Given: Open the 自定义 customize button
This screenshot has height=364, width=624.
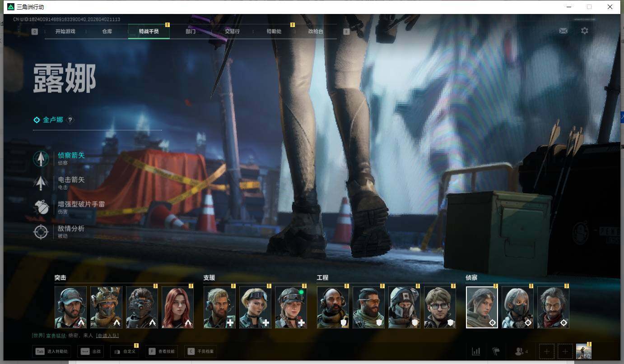Looking at the screenshot, I should click(124, 351).
